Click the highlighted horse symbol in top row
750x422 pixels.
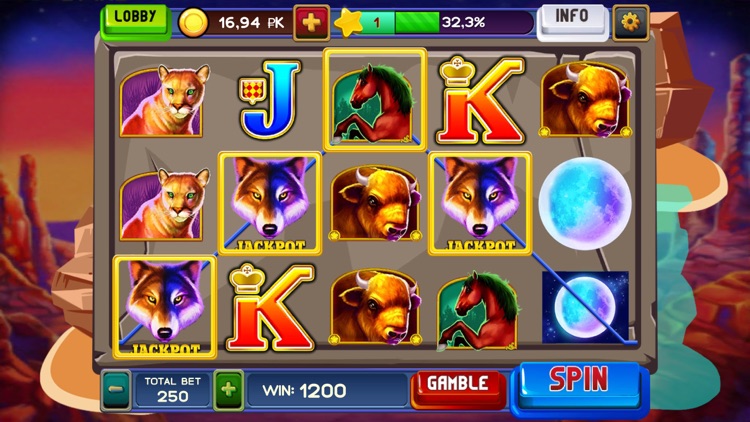375,100
